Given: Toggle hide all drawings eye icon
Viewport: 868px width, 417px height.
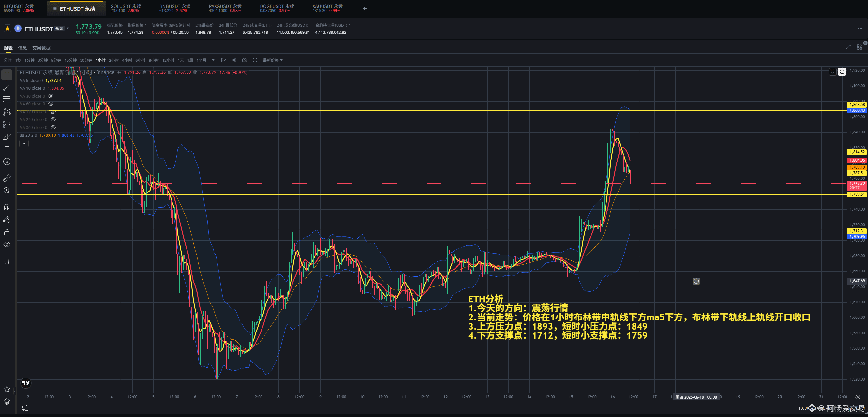Looking at the screenshot, I should click(7, 244).
